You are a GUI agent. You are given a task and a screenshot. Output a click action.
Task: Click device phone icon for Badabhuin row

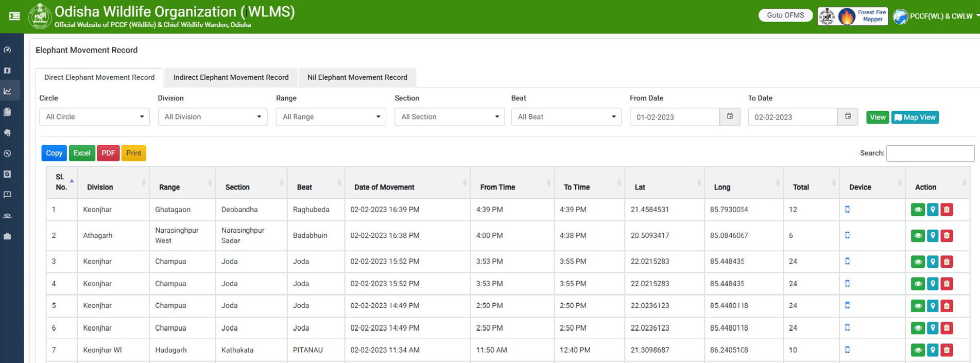[847, 235]
